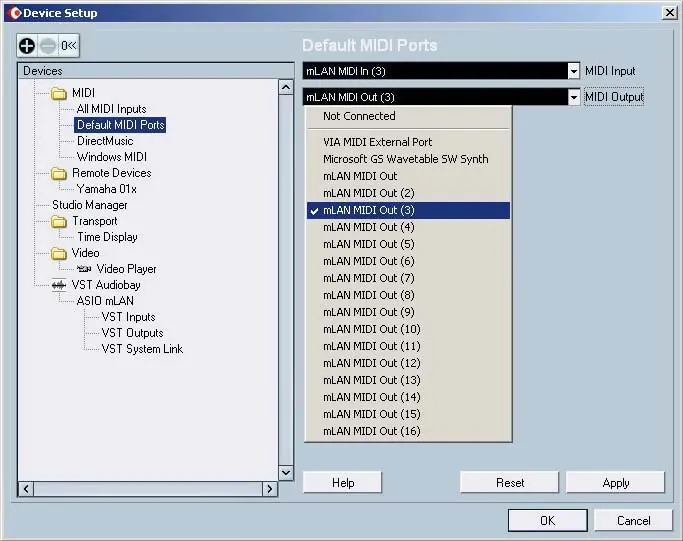Select mLAN MIDI Out (13)
The image size is (683, 541).
(x=408, y=380)
